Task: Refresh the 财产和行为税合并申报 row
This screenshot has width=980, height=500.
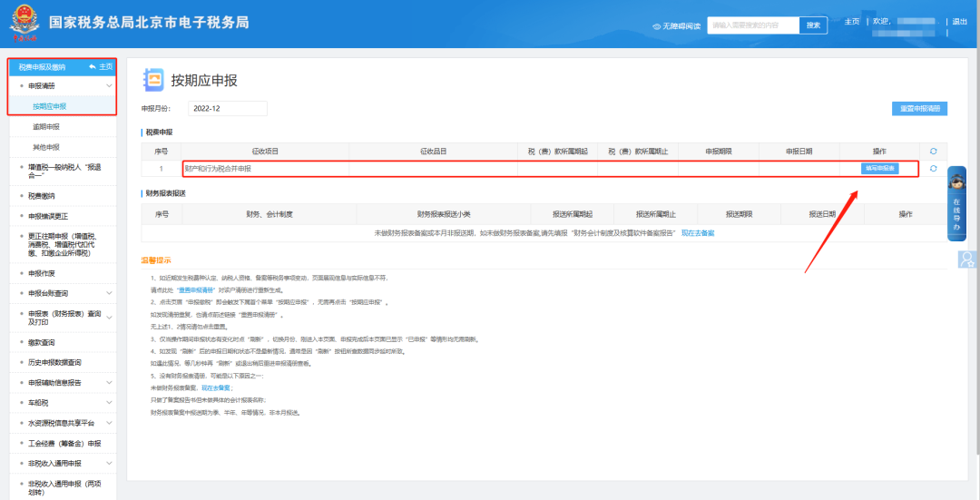Action: [933, 169]
